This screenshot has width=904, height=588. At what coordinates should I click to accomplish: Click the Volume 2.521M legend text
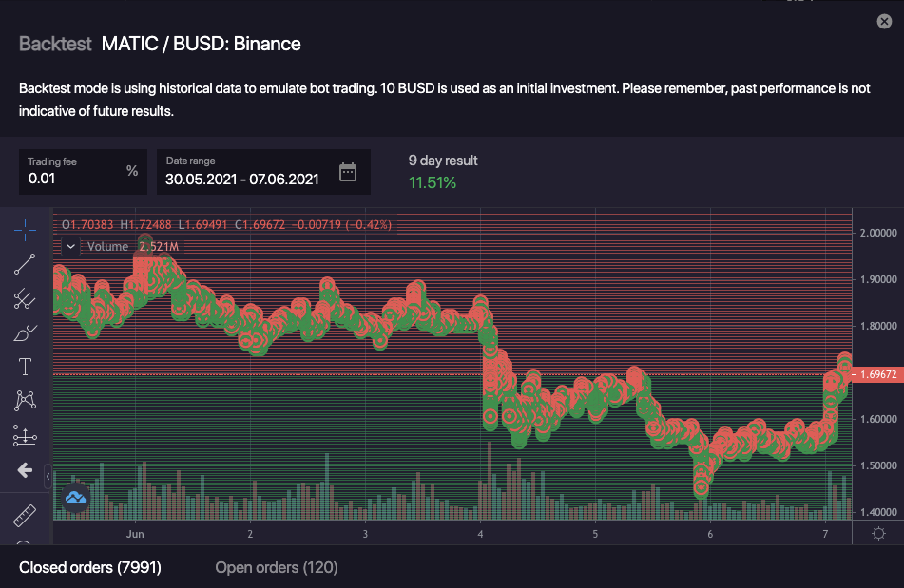(132, 246)
